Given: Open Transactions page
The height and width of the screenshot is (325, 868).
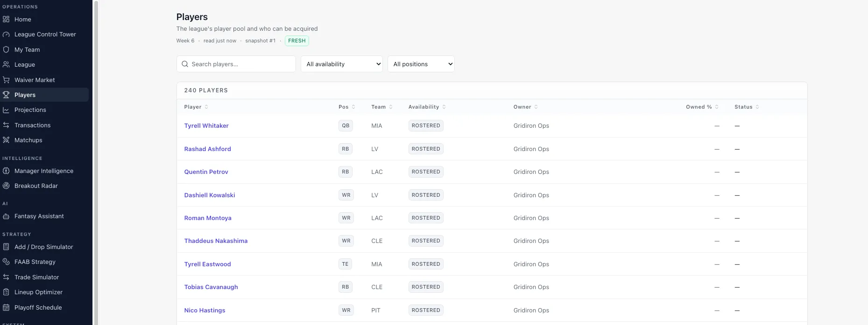Looking at the screenshot, I should pos(44,125).
